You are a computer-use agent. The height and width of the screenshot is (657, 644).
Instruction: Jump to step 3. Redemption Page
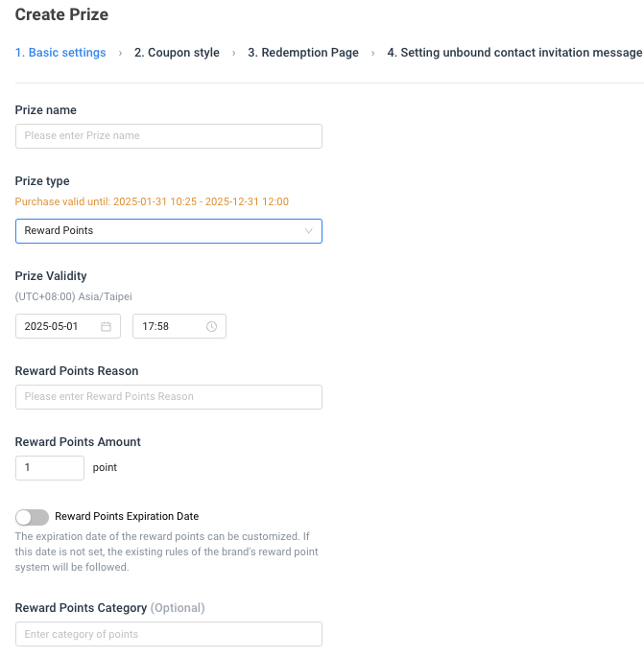303,53
